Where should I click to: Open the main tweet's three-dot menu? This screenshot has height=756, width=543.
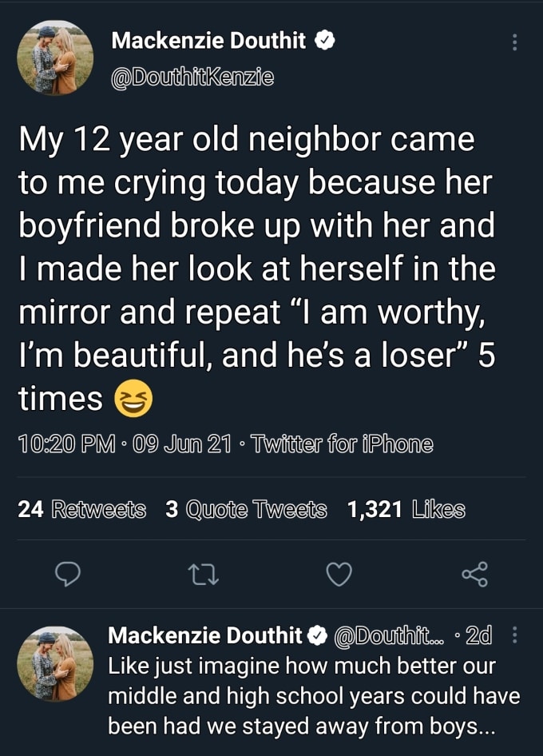pyautogui.click(x=515, y=42)
